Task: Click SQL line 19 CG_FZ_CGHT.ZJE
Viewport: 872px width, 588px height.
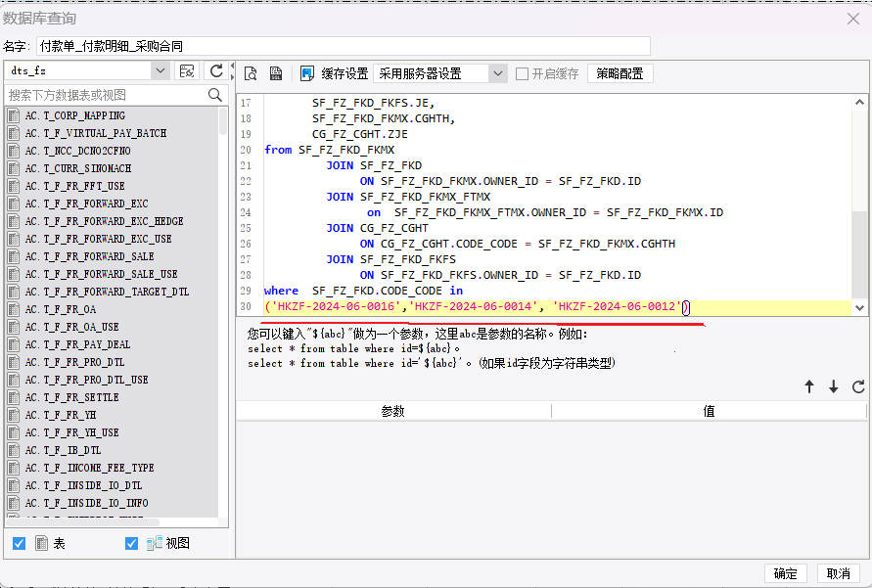Action: point(360,134)
